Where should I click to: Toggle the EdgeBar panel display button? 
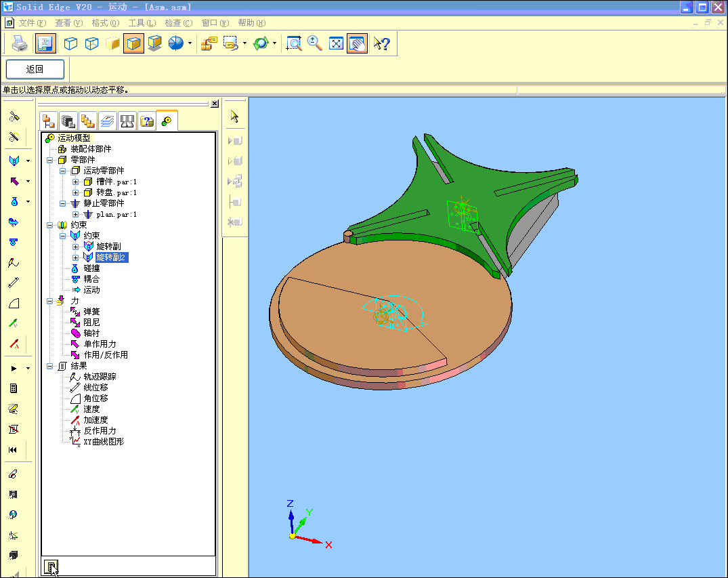coord(45,43)
